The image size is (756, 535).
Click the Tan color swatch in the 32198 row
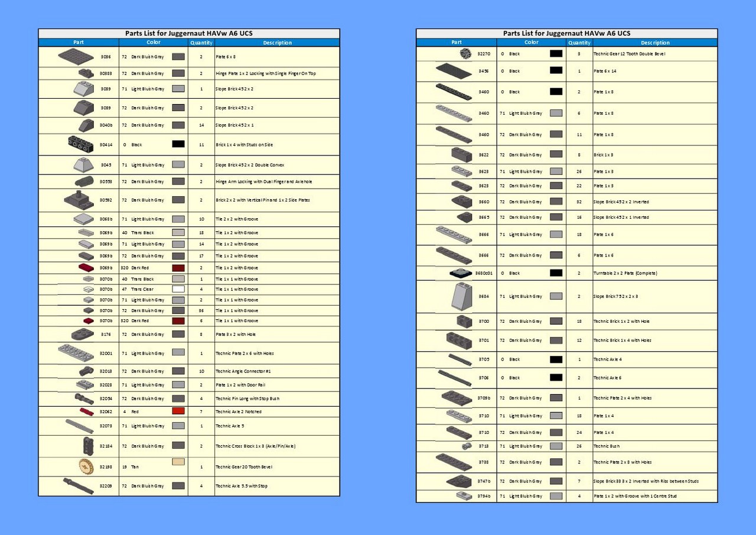[178, 462]
